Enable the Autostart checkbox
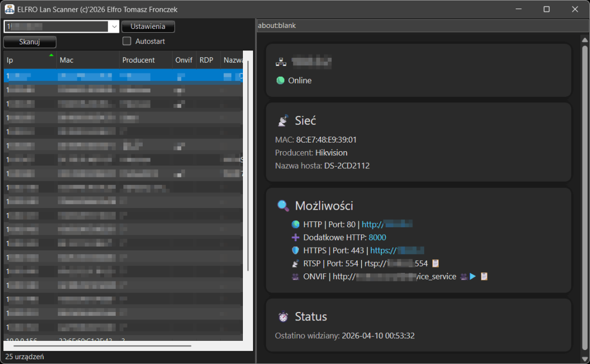This screenshot has width=590, height=364. pos(127,41)
